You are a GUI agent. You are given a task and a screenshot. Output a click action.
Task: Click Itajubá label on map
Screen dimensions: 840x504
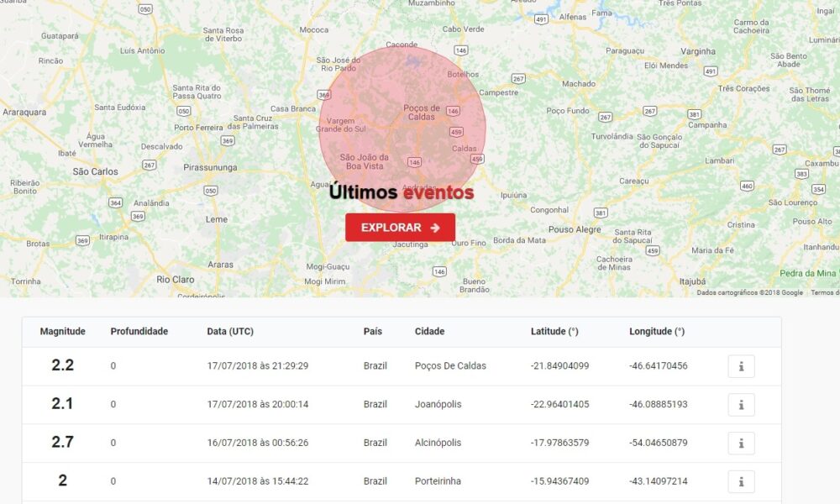(x=693, y=281)
